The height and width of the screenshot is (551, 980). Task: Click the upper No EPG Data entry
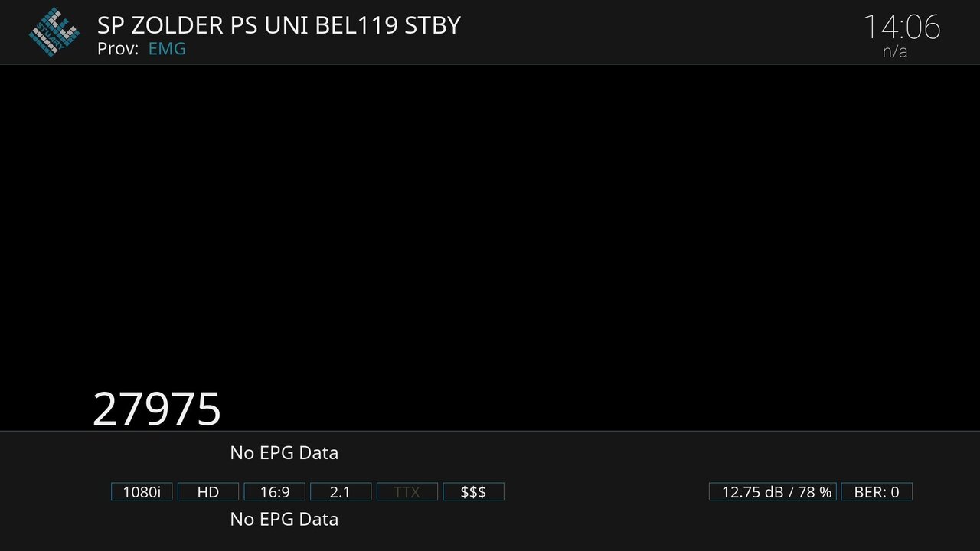(284, 452)
